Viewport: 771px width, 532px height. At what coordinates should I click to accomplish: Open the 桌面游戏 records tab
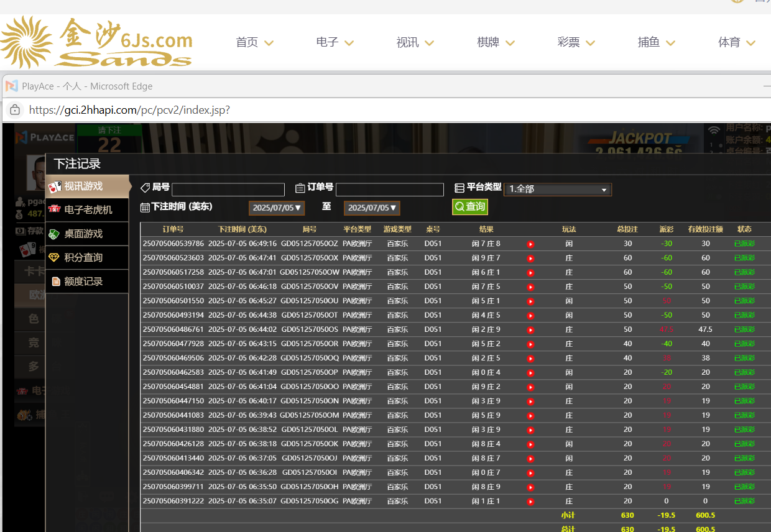tap(87, 234)
